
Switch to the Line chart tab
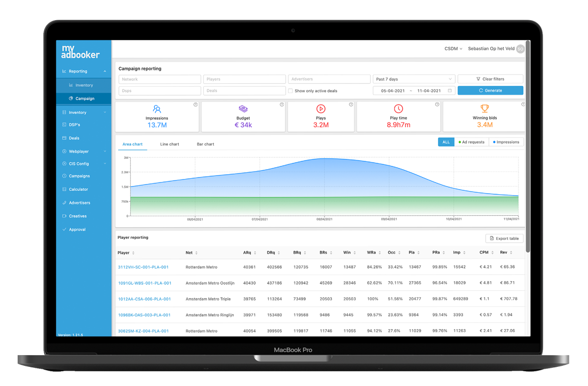pos(170,144)
